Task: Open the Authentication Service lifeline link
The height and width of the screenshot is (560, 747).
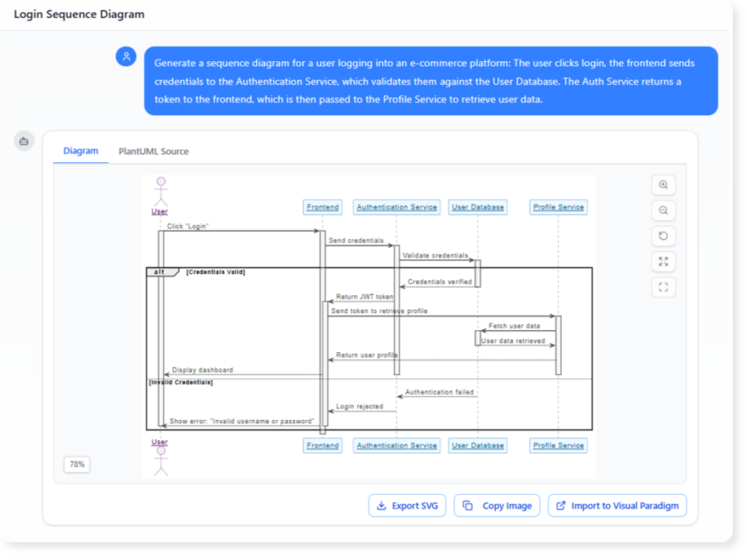Action: click(x=396, y=206)
